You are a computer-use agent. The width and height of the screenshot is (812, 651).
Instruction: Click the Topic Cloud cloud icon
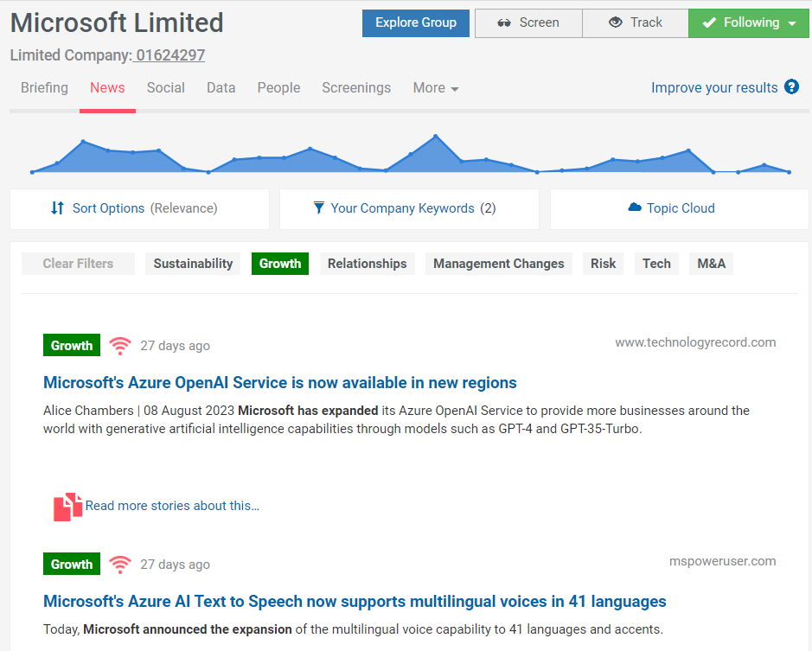[x=635, y=207]
